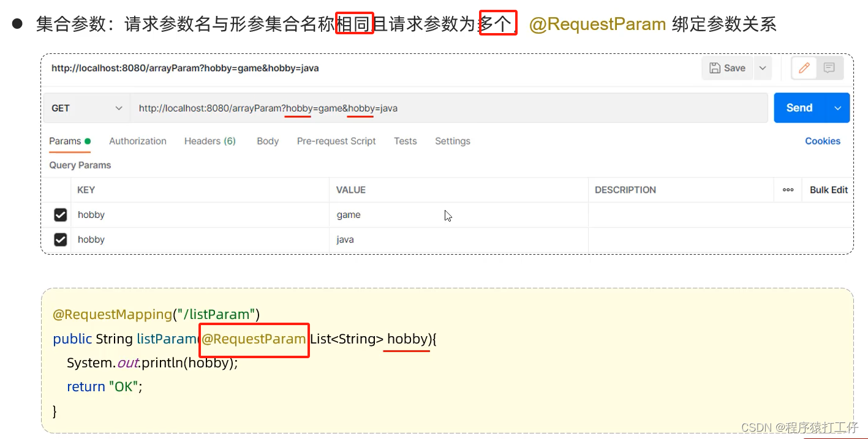
Task: Open the Headers (6) tab
Action: (210, 141)
